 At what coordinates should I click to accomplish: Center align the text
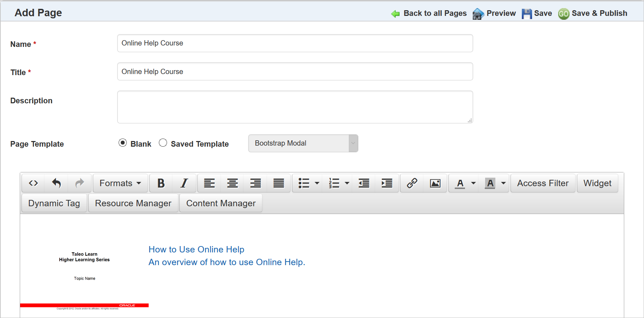232,183
